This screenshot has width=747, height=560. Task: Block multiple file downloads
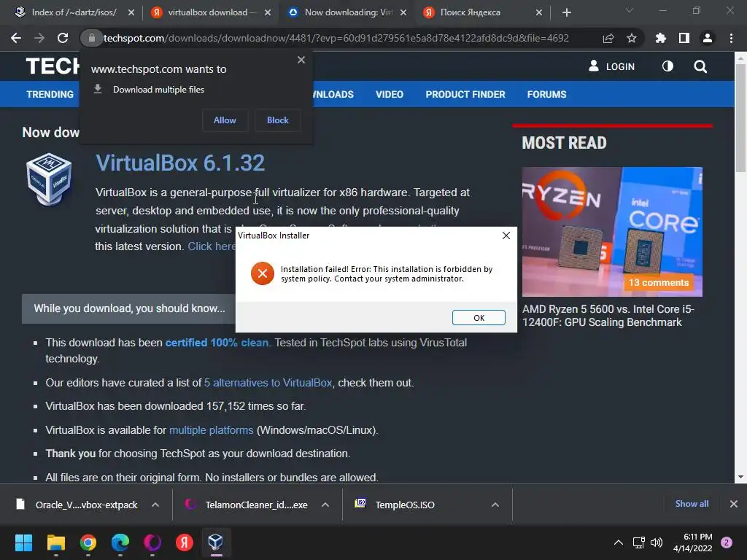point(278,120)
